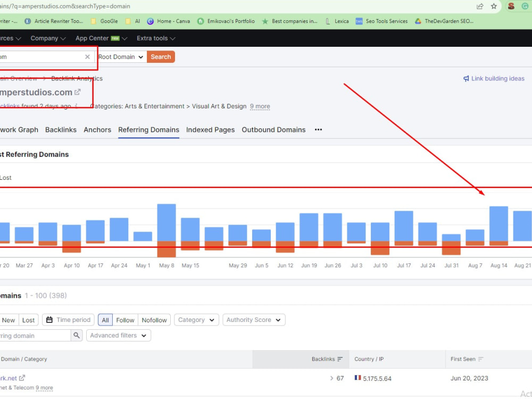
Task: Open the Seo Tools Services bookmark
Action: click(x=381, y=21)
